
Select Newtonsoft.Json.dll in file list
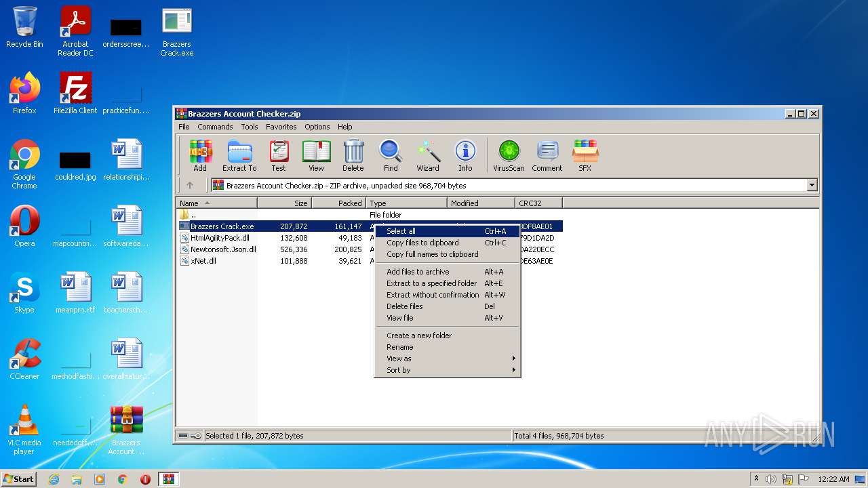(223, 249)
